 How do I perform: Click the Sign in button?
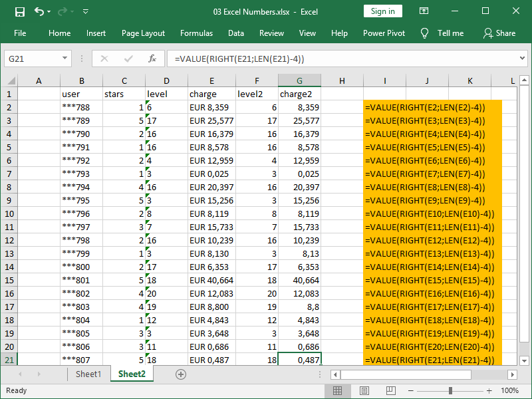[x=382, y=11]
